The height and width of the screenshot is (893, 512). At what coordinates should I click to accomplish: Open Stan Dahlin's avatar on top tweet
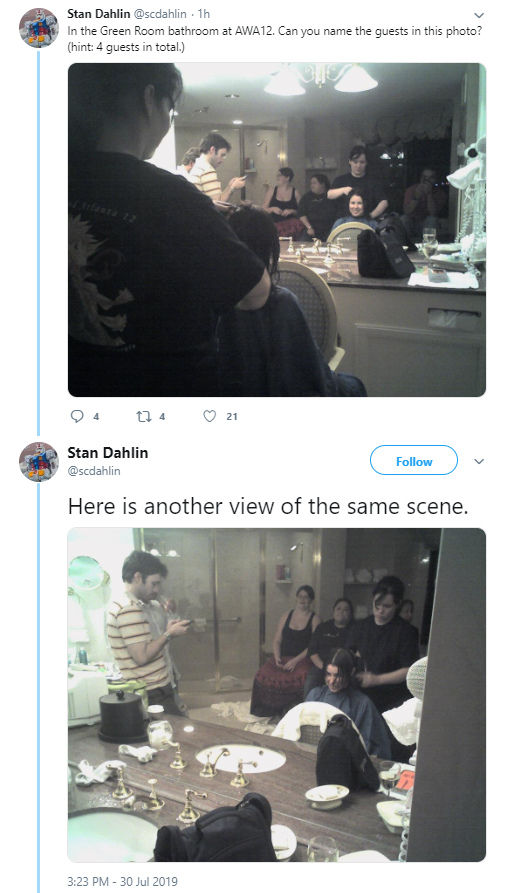point(39,28)
